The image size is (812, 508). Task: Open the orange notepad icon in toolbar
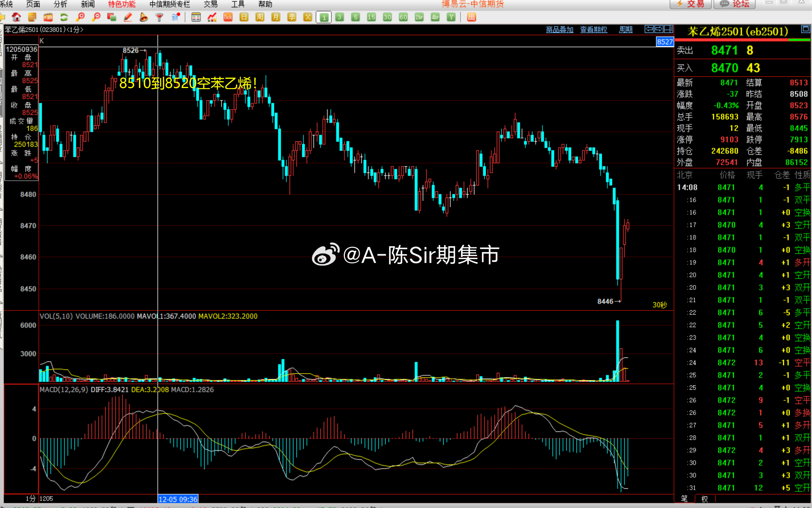coord(32,17)
